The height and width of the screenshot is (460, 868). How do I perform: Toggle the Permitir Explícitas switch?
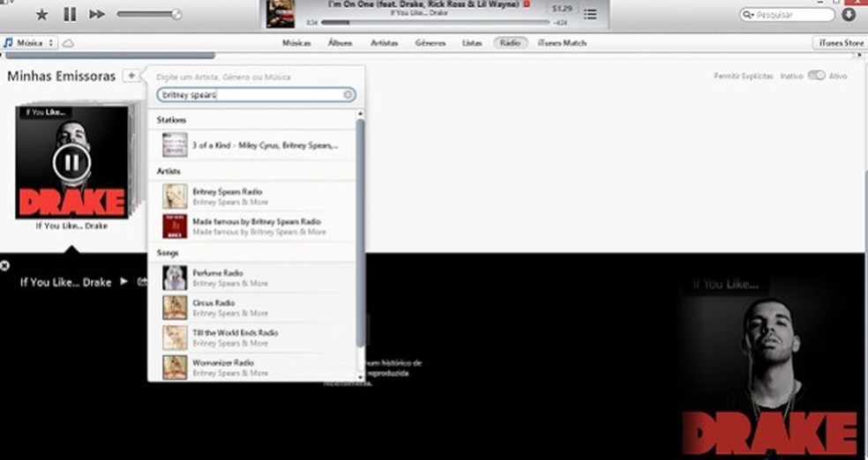coord(816,76)
